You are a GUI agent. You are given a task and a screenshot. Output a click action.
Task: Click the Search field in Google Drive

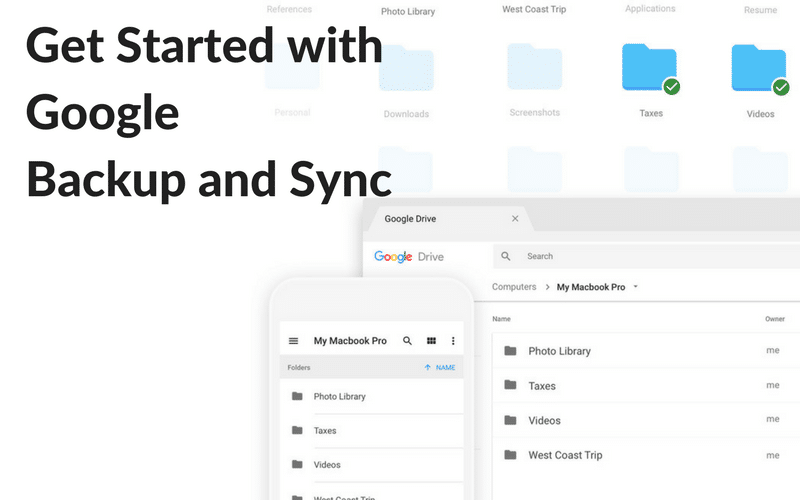[640, 257]
